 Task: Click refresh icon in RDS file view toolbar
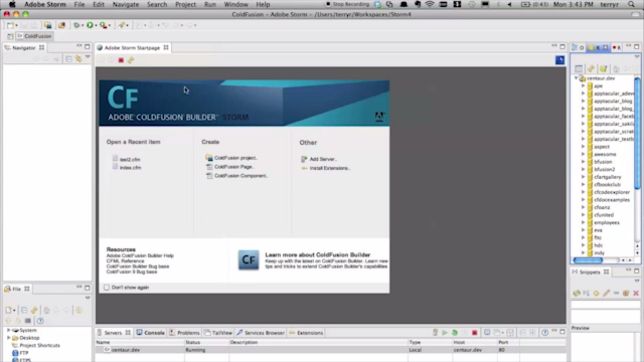pyautogui.click(x=591, y=69)
